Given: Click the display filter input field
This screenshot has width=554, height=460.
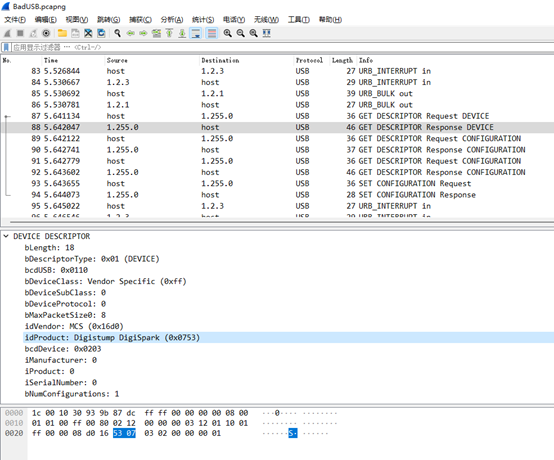Looking at the screenshot, I should 283,47.
